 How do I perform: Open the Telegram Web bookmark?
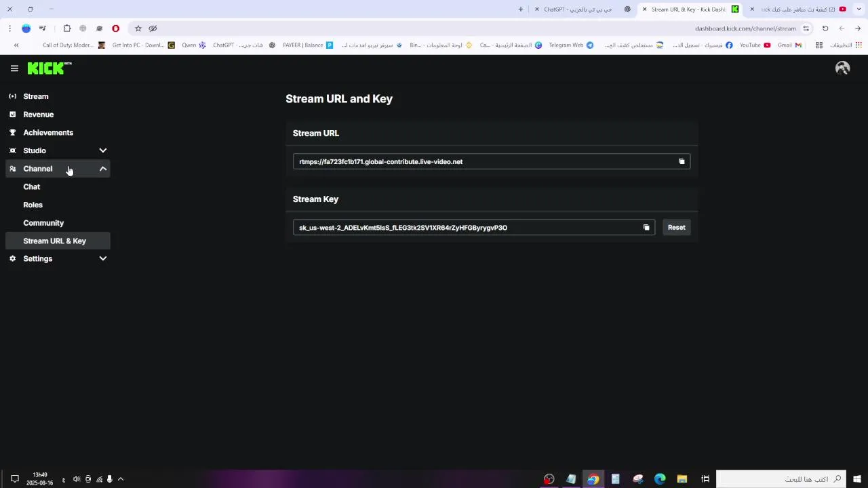571,45
